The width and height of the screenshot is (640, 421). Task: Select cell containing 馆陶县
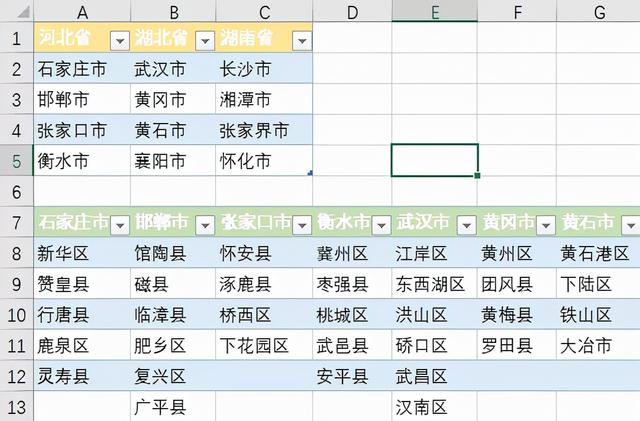[173, 253]
